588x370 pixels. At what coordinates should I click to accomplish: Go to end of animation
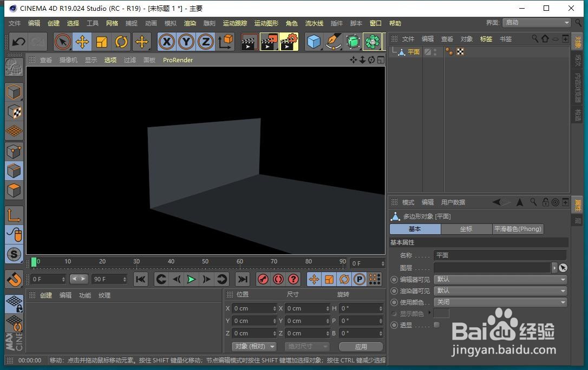tap(243, 279)
